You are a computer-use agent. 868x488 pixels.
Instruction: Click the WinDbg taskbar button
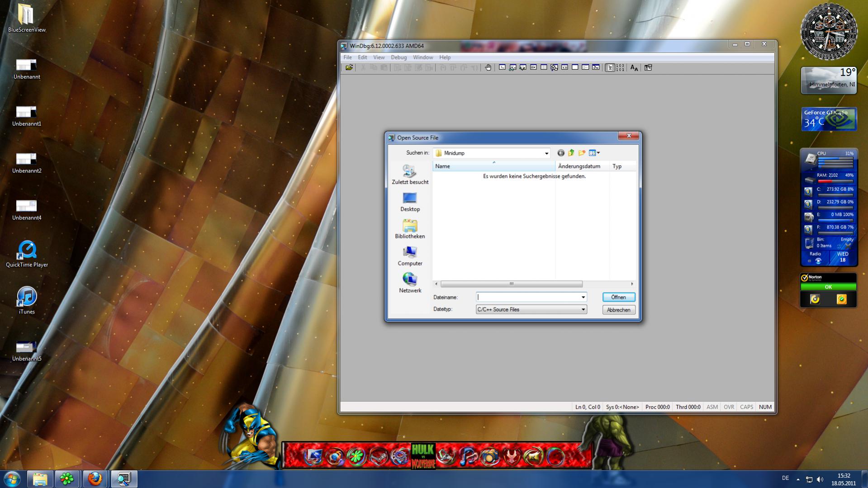click(x=124, y=479)
